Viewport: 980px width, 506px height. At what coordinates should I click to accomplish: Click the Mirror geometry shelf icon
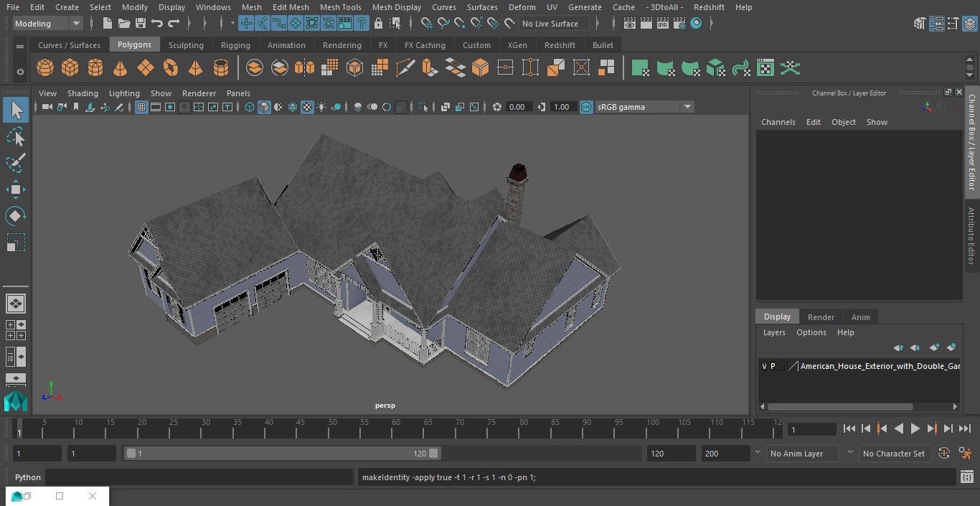click(304, 68)
